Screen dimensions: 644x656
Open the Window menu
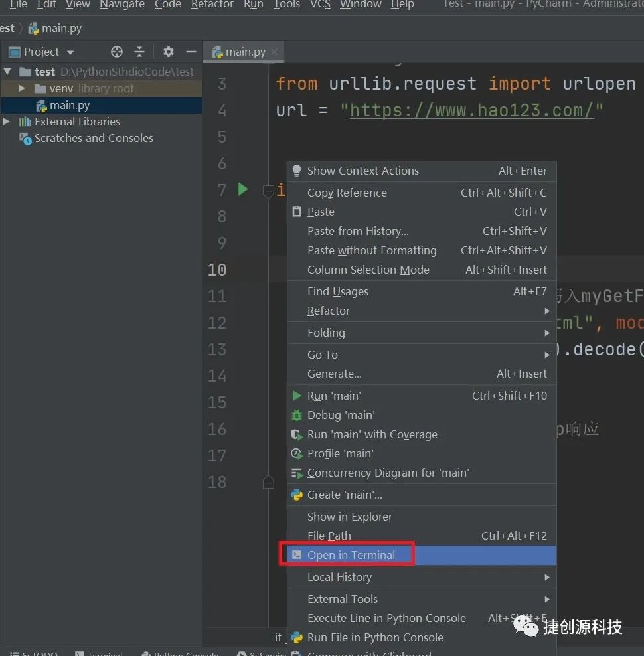tap(361, 4)
